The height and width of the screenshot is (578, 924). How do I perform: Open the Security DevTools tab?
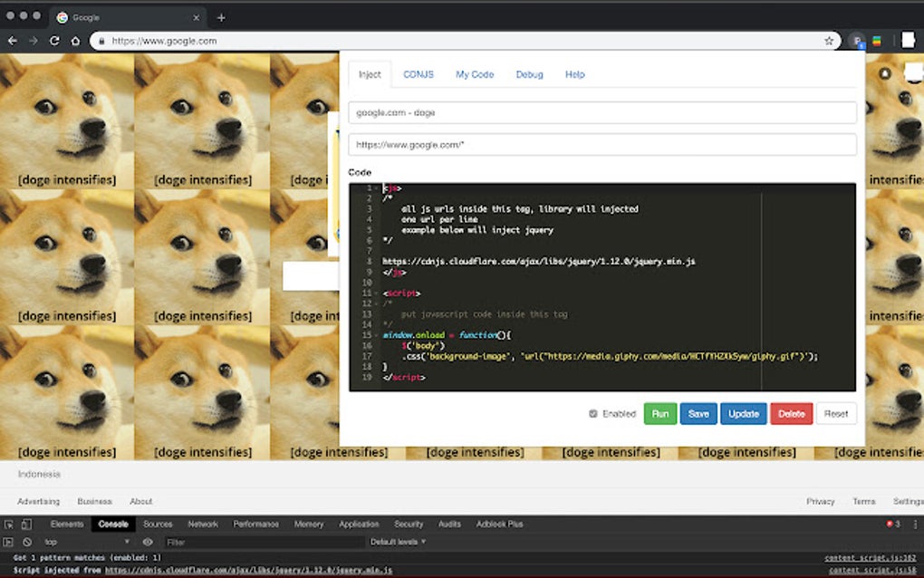[409, 524]
